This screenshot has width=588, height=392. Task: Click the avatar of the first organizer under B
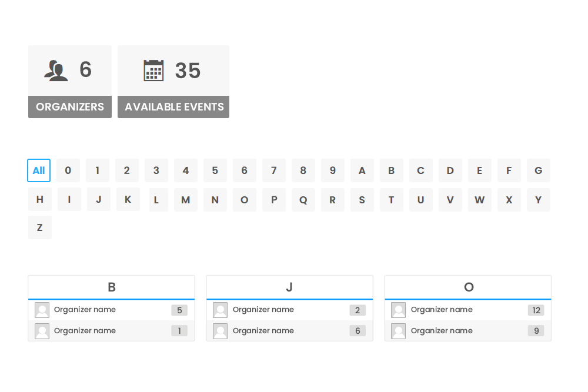pos(42,310)
